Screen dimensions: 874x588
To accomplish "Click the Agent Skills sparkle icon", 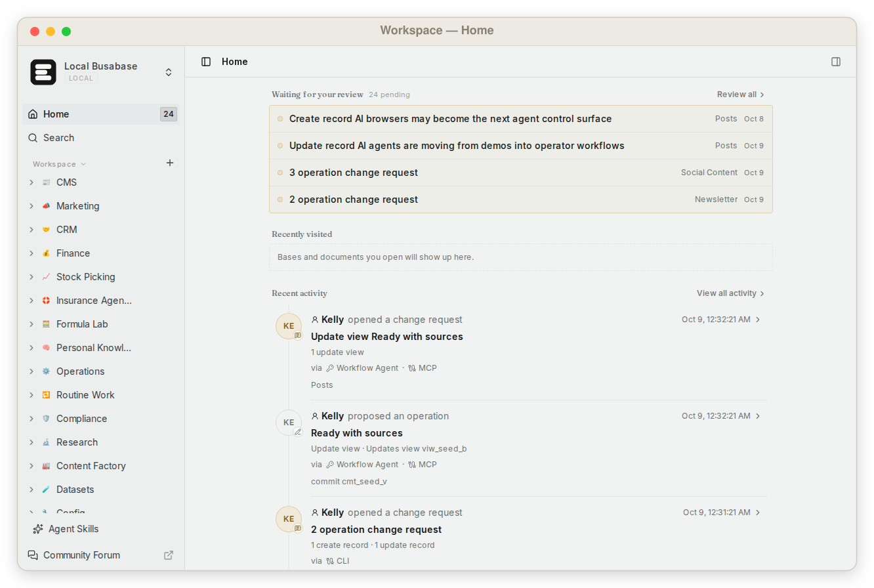I will pos(37,529).
